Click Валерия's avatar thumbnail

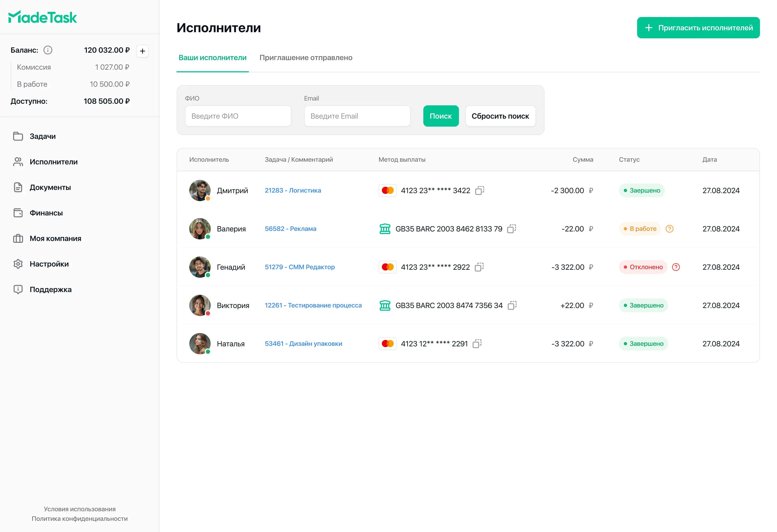(x=200, y=229)
